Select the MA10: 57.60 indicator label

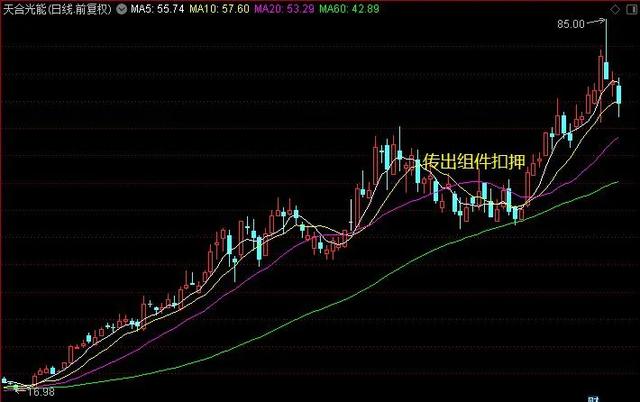click(x=219, y=9)
